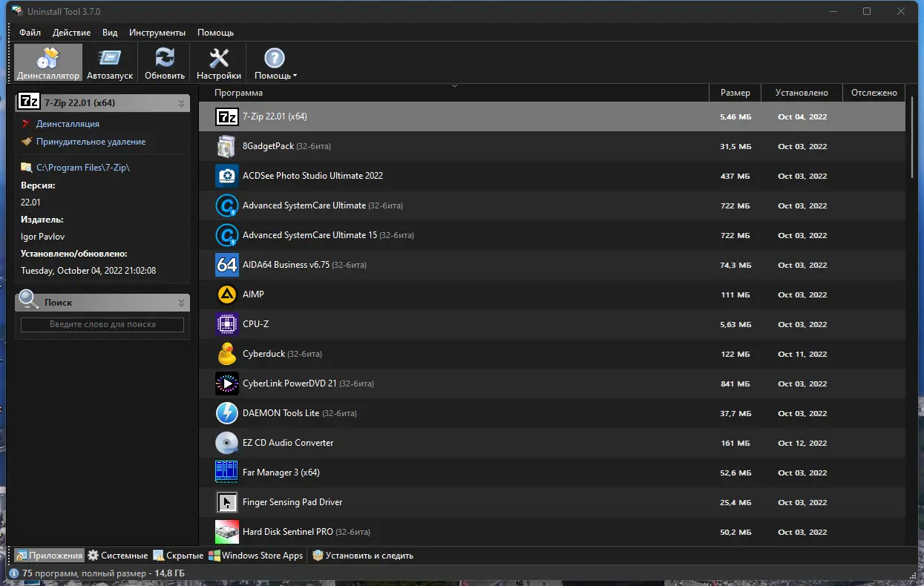Click the Oct 12, 2022 date for EZ CD

pyautogui.click(x=802, y=444)
